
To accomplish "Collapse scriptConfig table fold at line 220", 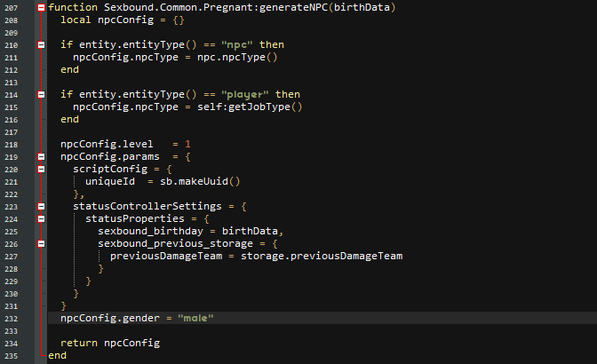I will 41,170.
